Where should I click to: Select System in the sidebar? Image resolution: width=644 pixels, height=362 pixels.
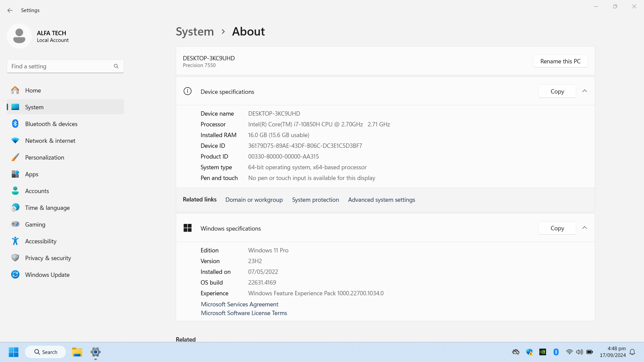click(65, 107)
